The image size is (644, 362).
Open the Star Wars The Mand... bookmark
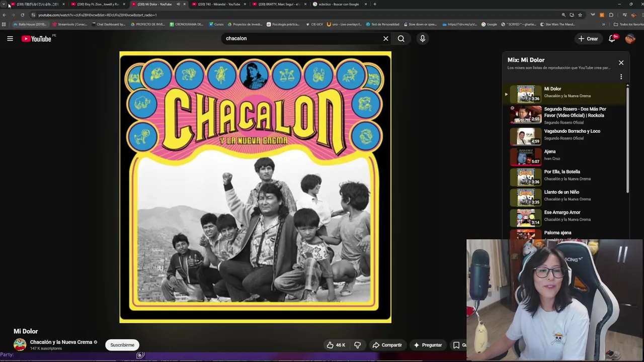[557, 24]
